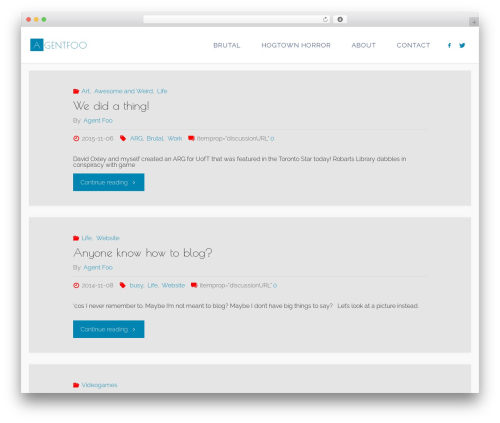This screenshot has width=500, height=423.
Task: Select the Work tag
Action: tap(175, 138)
